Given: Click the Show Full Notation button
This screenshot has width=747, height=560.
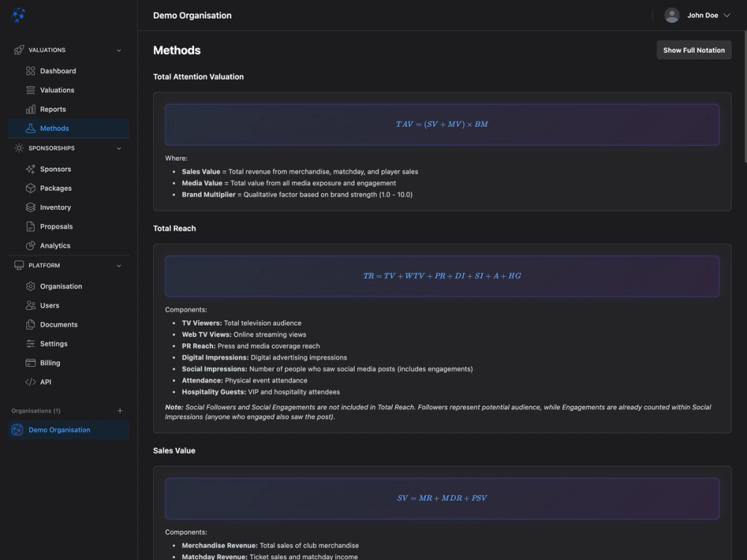Looking at the screenshot, I should coord(693,49).
